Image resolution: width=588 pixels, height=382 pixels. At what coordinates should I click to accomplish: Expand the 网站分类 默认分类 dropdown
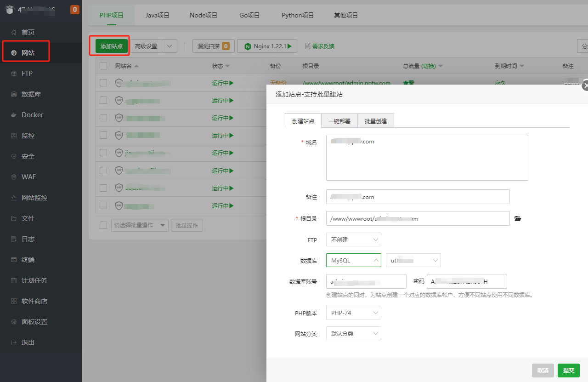click(x=353, y=333)
